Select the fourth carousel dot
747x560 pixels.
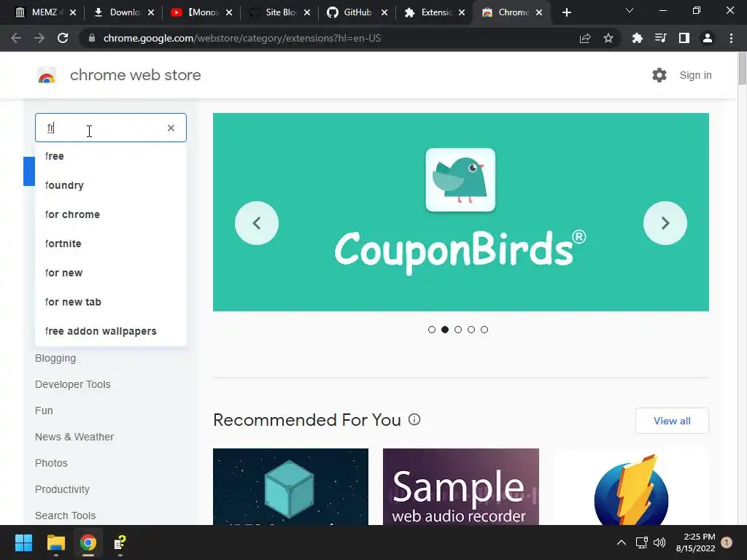(x=471, y=330)
